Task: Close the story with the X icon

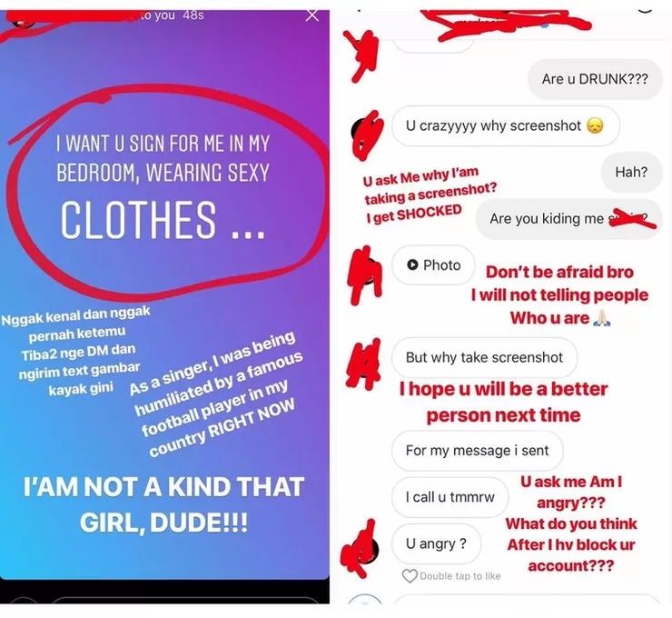Action: tap(312, 15)
